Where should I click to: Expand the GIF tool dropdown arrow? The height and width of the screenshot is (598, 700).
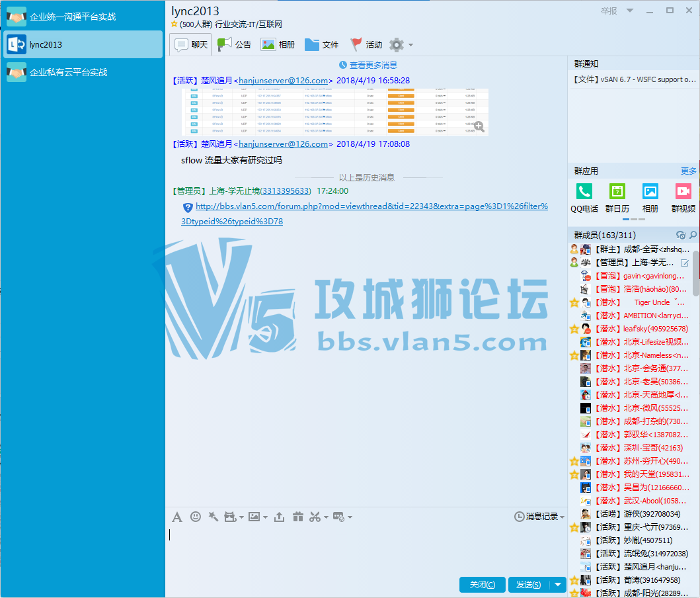(241, 517)
